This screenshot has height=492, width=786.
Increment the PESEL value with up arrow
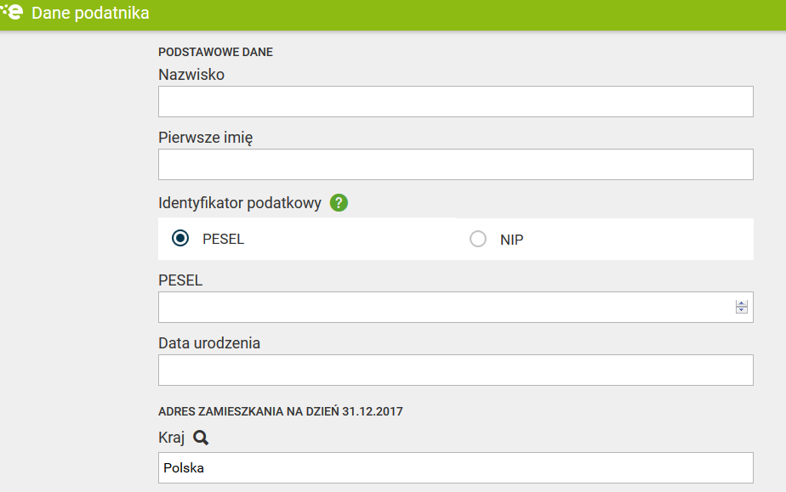tap(741, 303)
